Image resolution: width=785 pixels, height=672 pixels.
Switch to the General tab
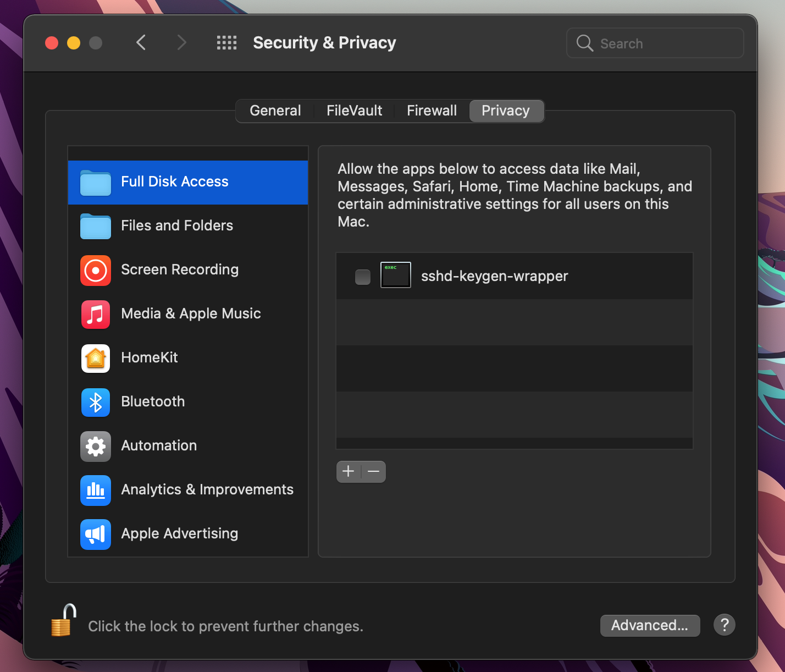275,111
